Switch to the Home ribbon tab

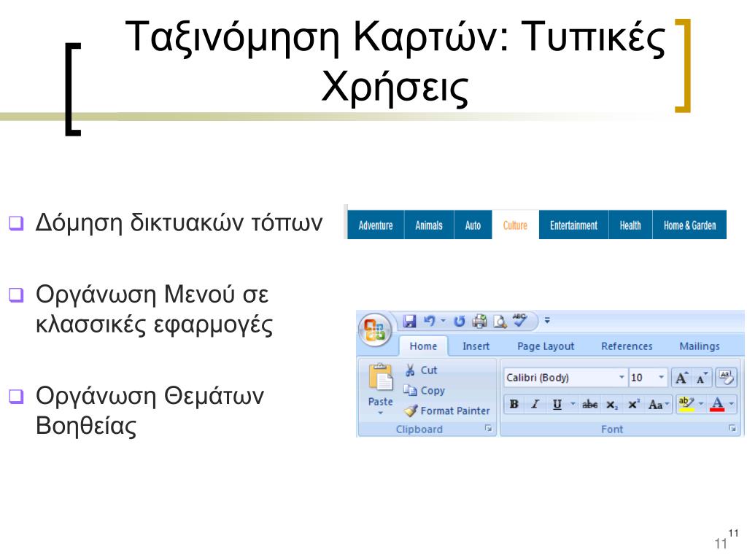click(x=423, y=346)
